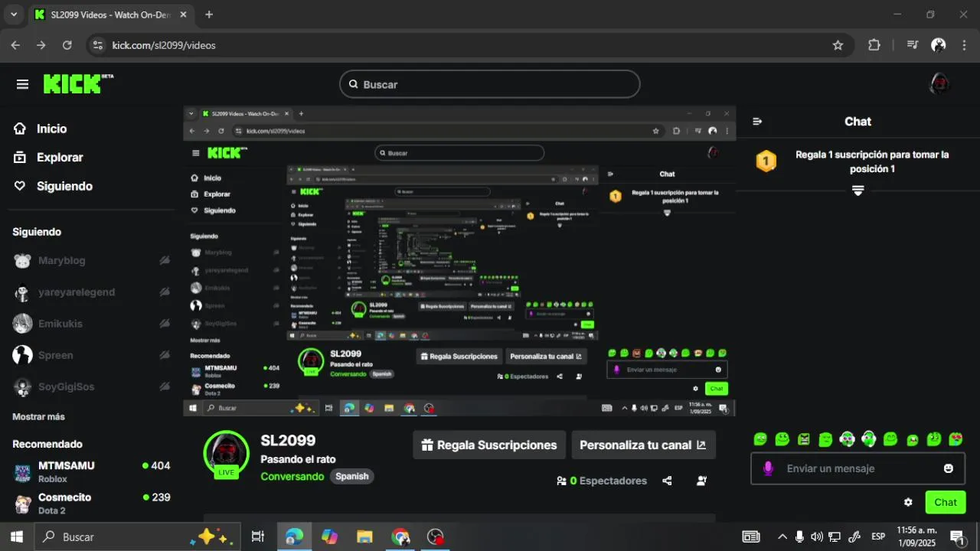Expand the gift leaderboard below position 1

tap(857, 191)
